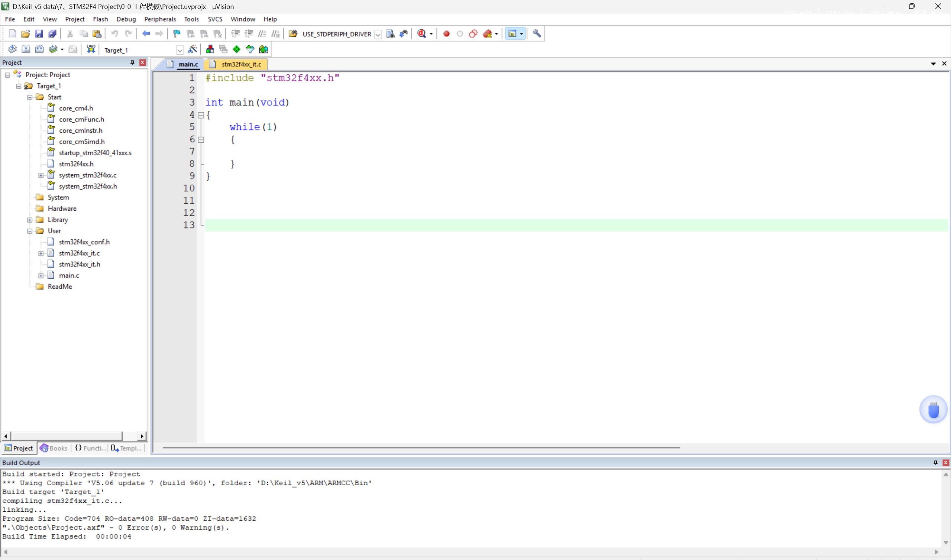The width and height of the screenshot is (951, 560).
Task: Expand the Library folder in tree
Action: [30, 220]
